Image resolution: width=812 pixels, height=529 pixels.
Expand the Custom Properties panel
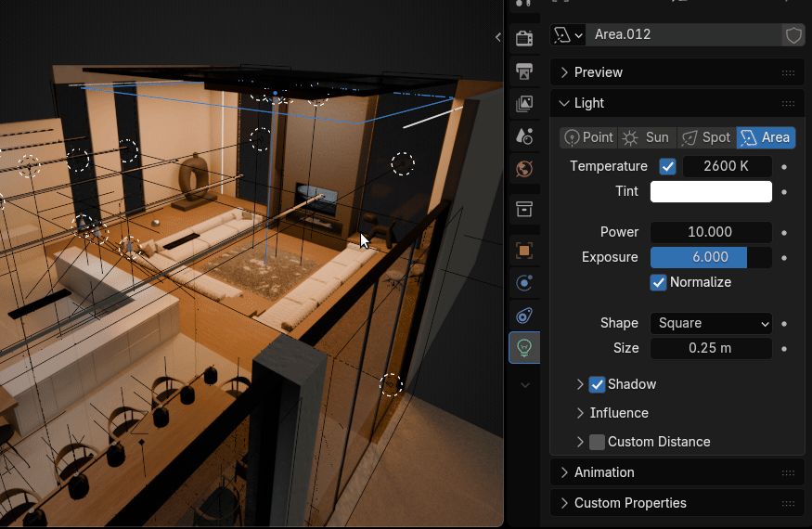pyautogui.click(x=564, y=503)
